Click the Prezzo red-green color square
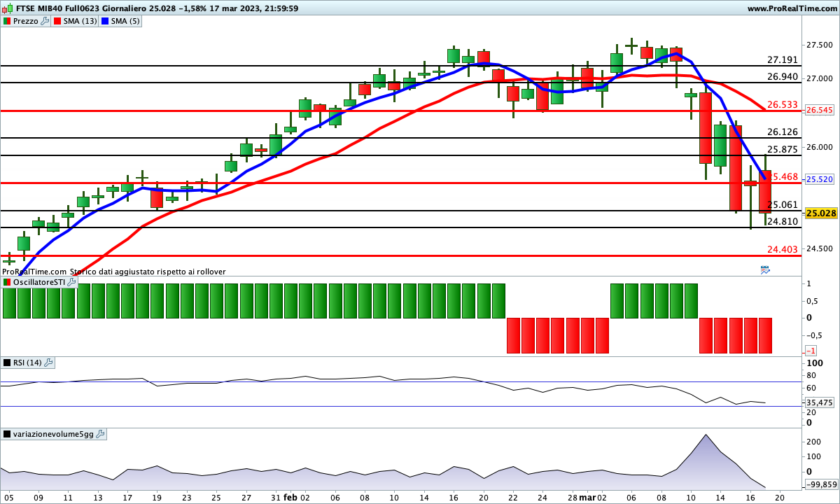Image resolution: width=840 pixels, height=504 pixels. [x=7, y=21]
